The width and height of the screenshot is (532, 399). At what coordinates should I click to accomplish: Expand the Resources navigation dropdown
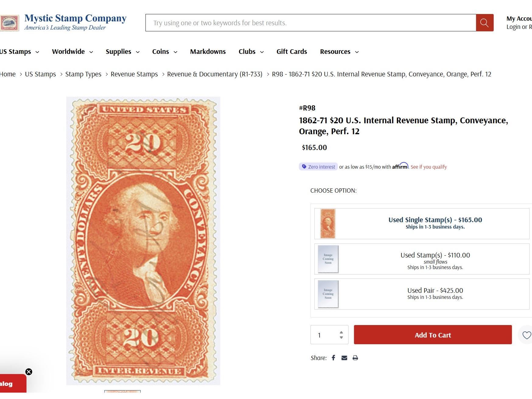[339, 52]
